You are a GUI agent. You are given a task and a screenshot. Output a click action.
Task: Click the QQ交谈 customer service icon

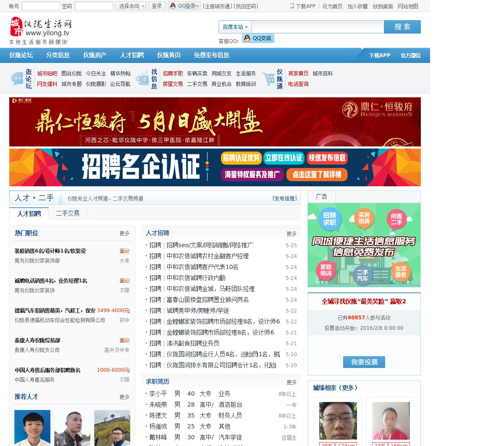tap(258, 38)
